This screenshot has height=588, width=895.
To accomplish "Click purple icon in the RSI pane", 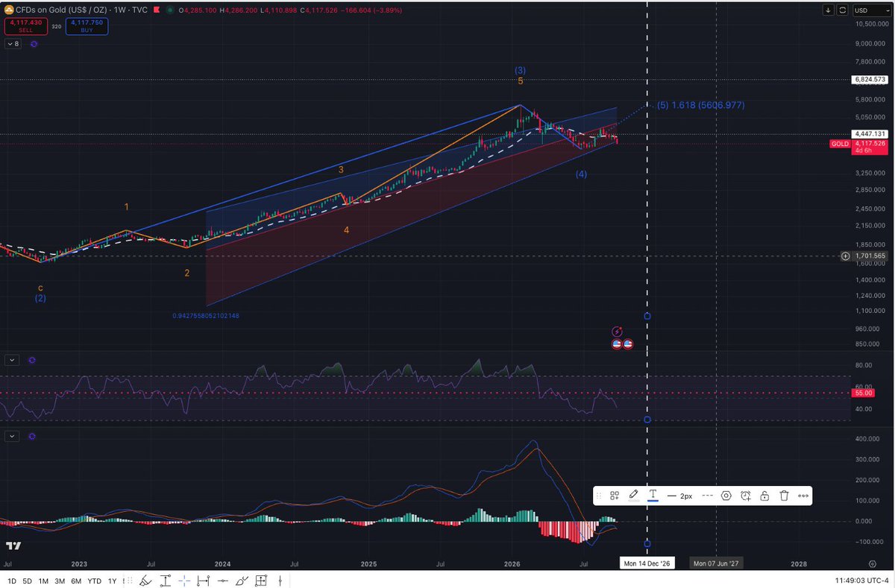I will [x=32, y=360].
